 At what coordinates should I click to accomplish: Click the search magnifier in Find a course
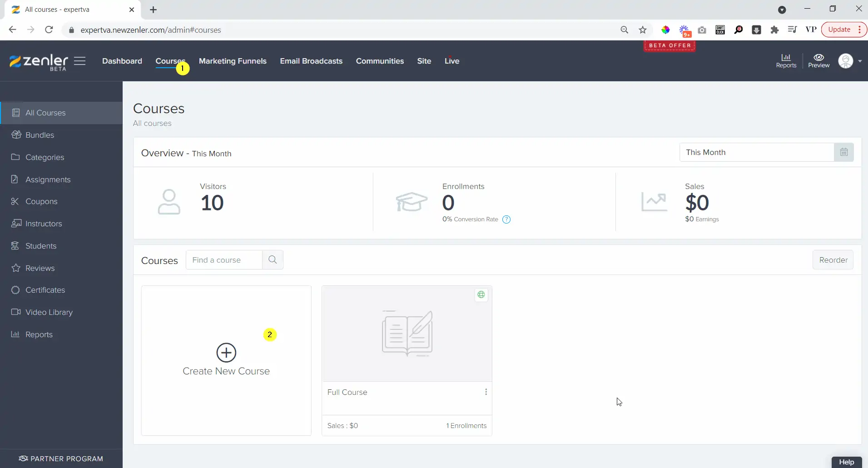pos(272,259)
